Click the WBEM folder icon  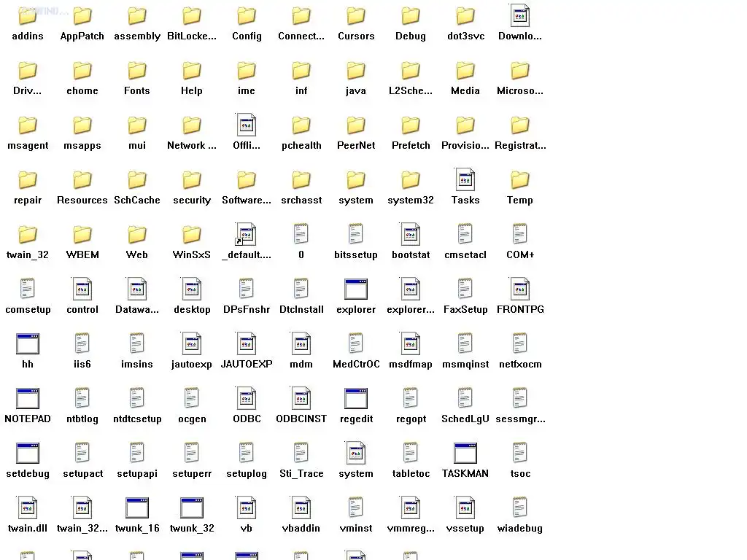(x=82, y=235)
